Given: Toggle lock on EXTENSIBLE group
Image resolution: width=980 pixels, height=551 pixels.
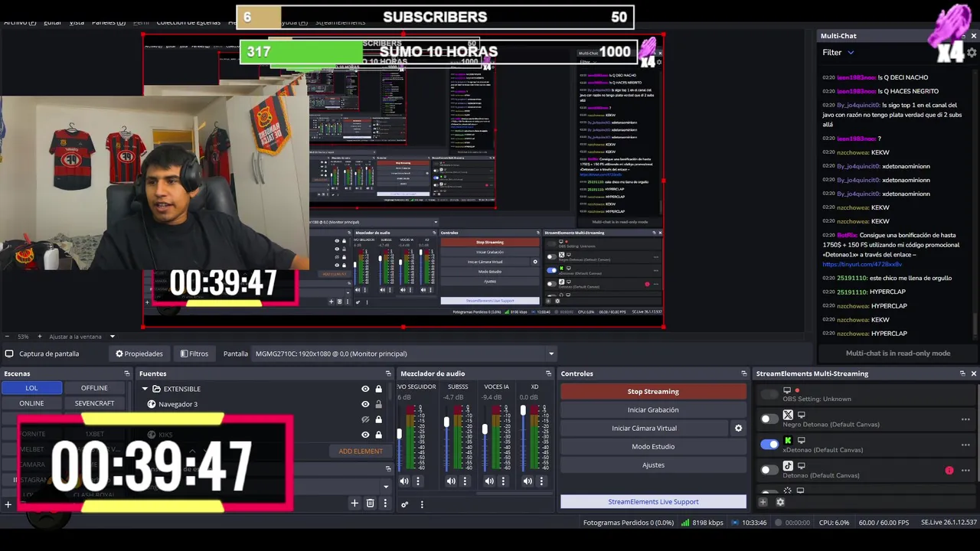Looking at the screenshot, I should tap(378, 389).
